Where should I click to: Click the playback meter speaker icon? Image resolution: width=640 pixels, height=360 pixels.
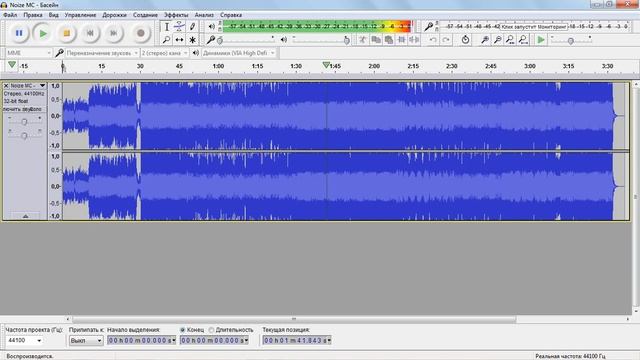[x=211, y=27]
